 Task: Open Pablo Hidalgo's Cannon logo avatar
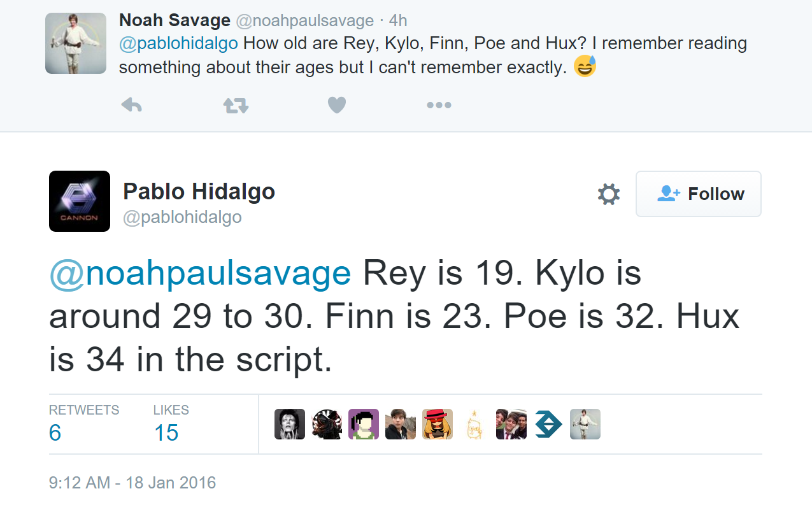coord(80,201)
